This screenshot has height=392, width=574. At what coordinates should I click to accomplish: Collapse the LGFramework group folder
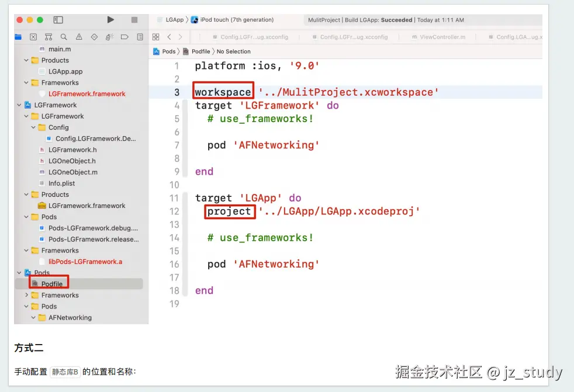[26, 116]
